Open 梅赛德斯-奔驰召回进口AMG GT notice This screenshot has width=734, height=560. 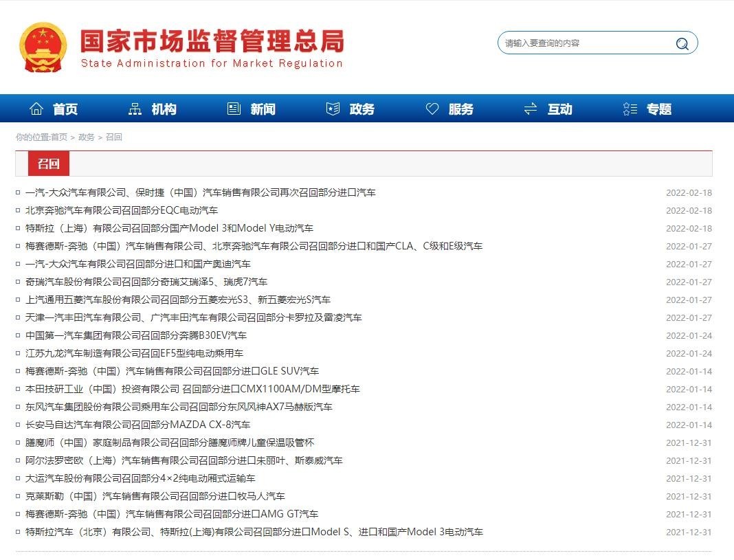[x=172, y=514]
